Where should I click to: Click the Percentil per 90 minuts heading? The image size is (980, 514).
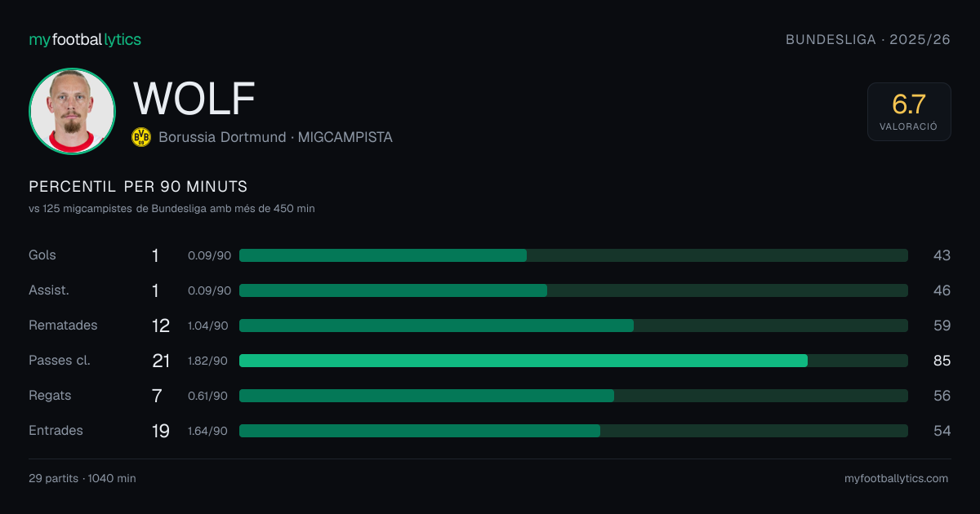pyautogui.click(x=138, y=187)
